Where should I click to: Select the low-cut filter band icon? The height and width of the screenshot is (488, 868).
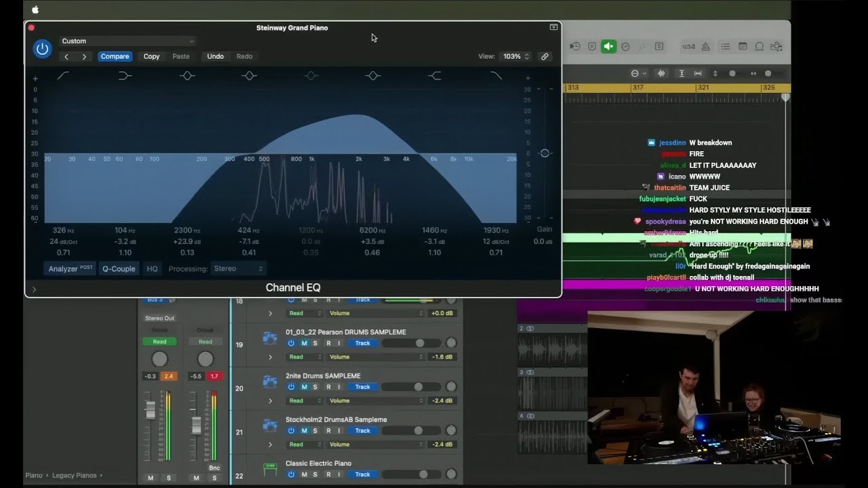pyautogui.click(x=63, y=76)
